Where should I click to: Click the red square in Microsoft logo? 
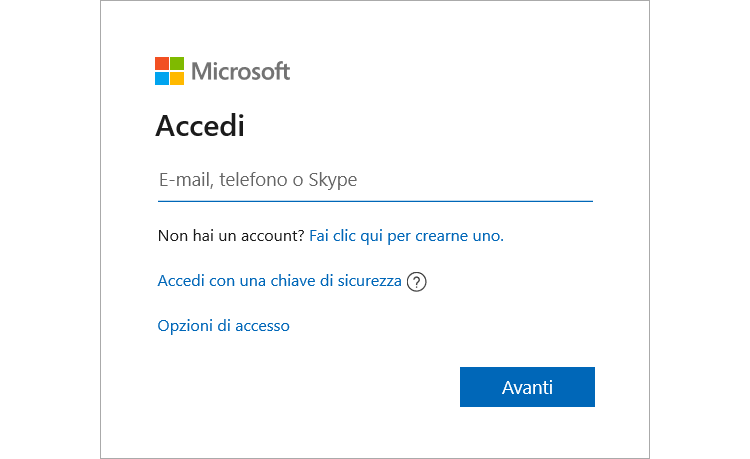coord(163,64)
